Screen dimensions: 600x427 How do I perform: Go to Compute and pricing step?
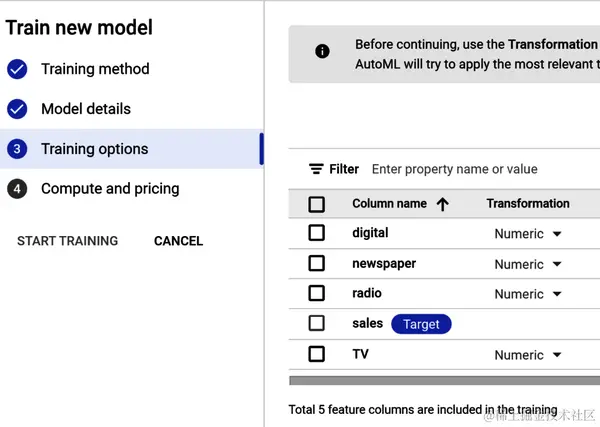coord(110,189)
